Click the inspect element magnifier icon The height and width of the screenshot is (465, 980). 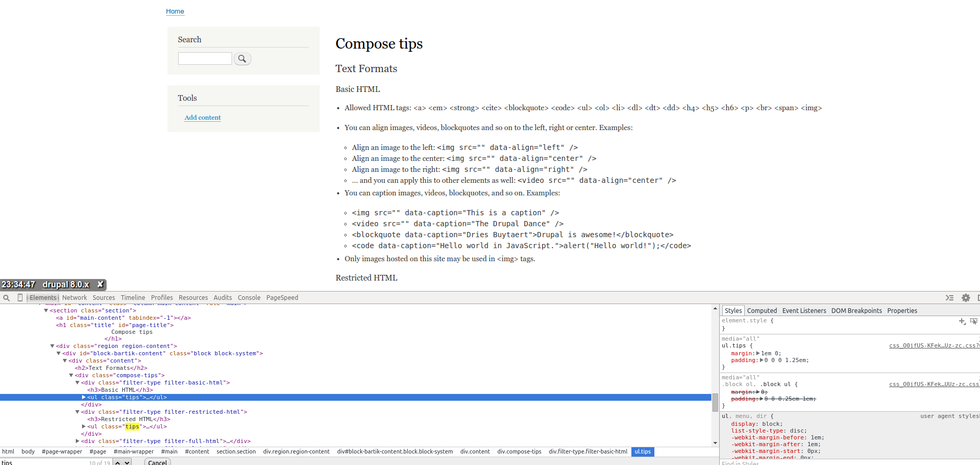tap(6, 298)
